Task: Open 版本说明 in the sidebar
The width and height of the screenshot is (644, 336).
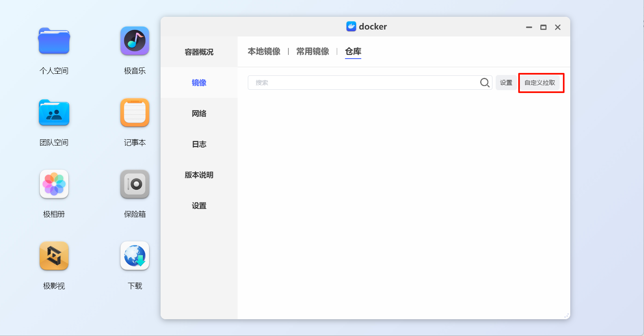Action: pos(199,175)
